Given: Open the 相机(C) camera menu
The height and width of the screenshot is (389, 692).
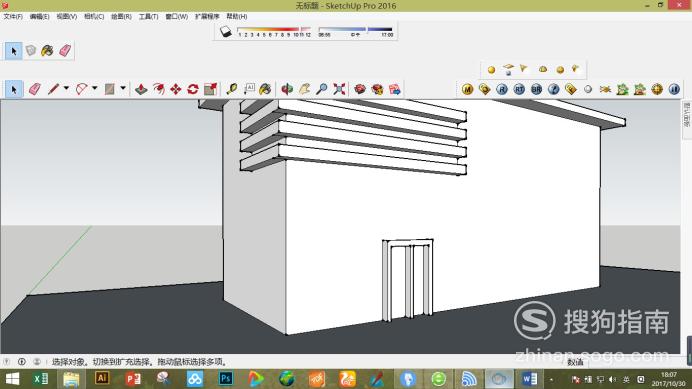Looking at the screenshot, I should (94, 16).
